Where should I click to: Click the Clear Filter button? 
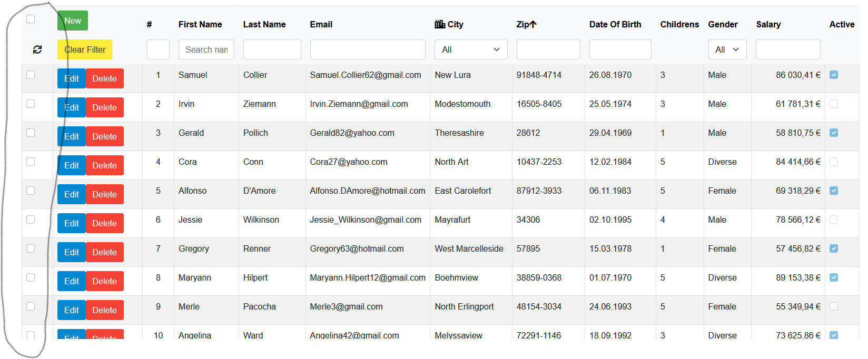tap(84, 49)
